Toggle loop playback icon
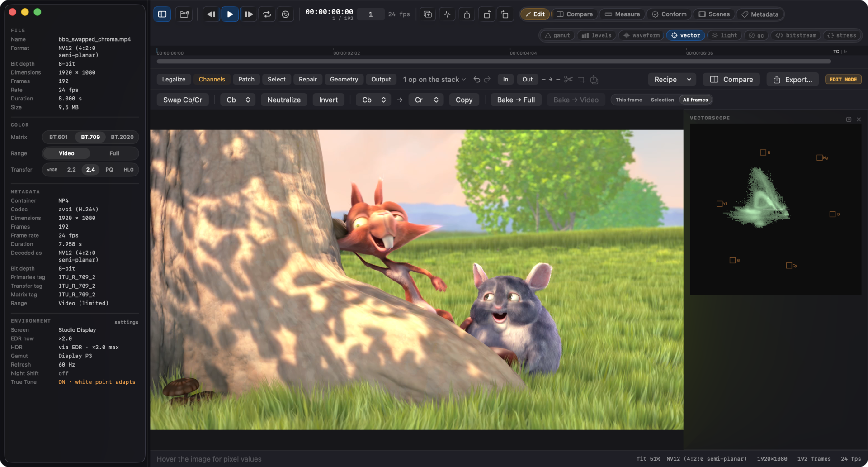The image size is (868, 467). click(267, 14)
